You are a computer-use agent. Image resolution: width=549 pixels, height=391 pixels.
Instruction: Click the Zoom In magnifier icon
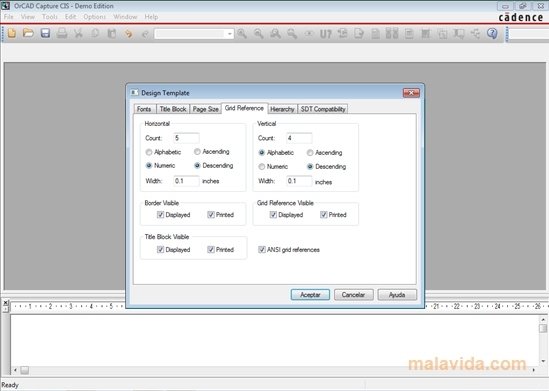point(242,33)
